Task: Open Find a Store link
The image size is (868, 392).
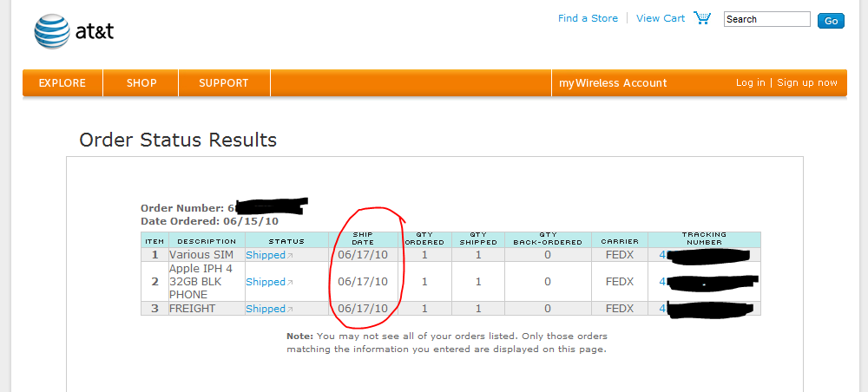Action: 588,18
